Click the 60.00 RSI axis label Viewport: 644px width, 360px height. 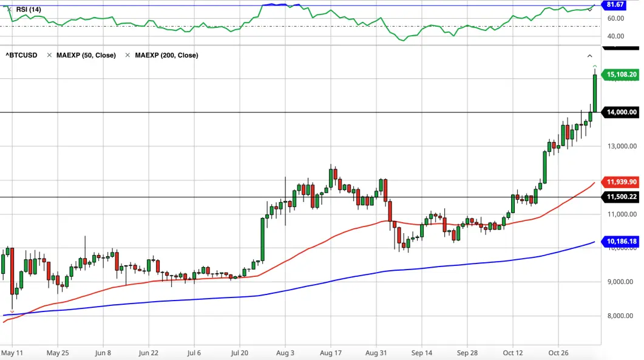tap(615, 18)
